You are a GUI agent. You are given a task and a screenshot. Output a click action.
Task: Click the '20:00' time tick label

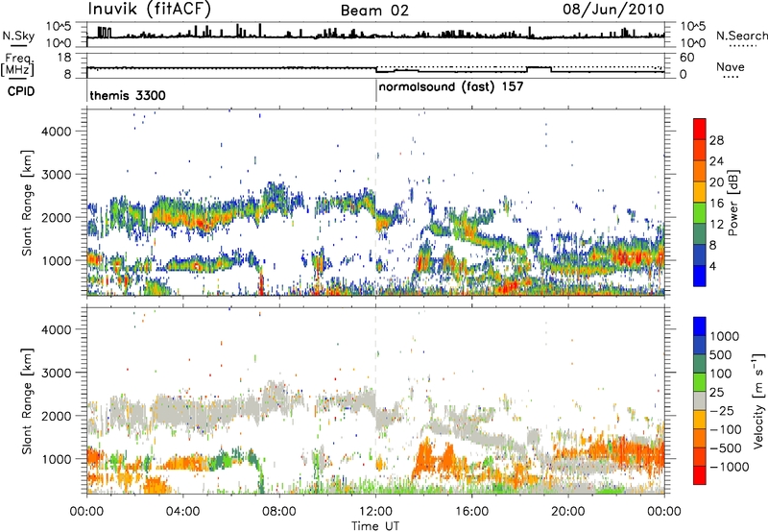pyautogui.click(x=568, y=512)
